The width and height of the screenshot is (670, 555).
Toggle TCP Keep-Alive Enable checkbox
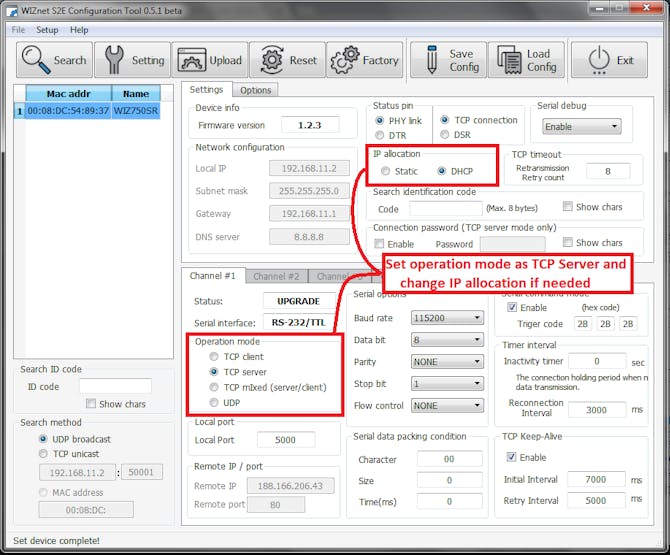pyautogui.click(x=511, y=457)
